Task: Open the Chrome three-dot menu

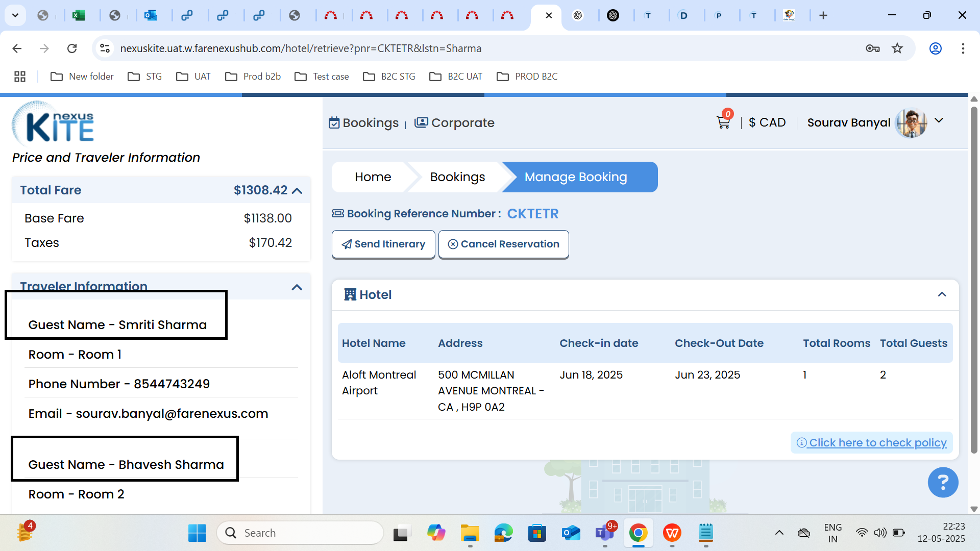Action: pyautogui.click(x=963, y=48)
